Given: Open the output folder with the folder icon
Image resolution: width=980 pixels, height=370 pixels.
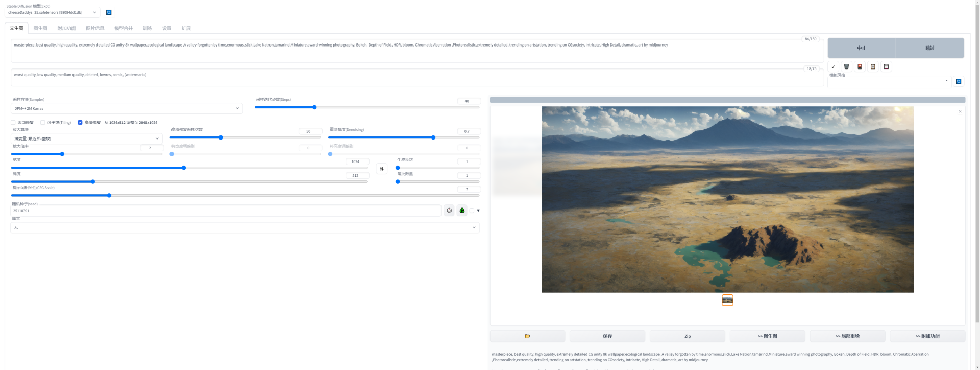Looking at the screenshot, I should [527, 336].
